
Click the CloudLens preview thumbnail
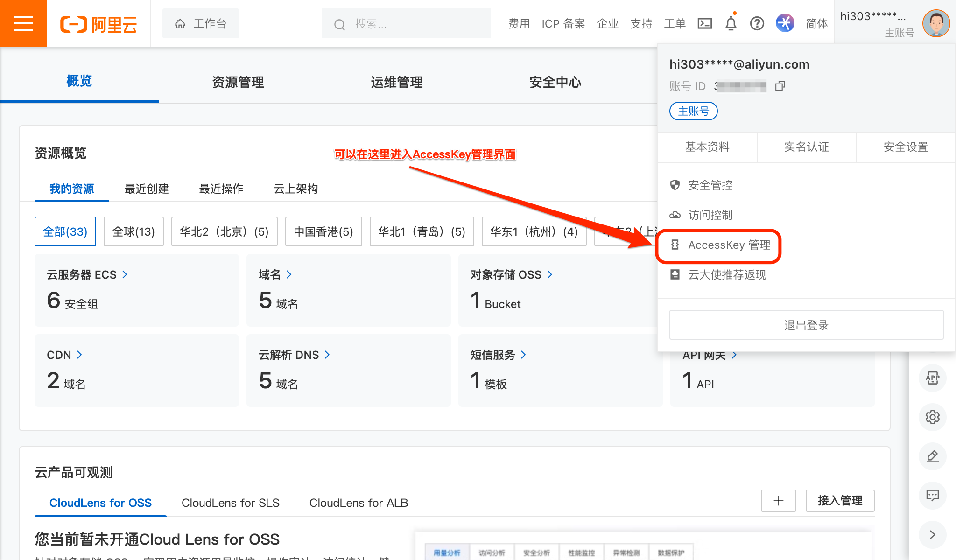pos(643,546)
